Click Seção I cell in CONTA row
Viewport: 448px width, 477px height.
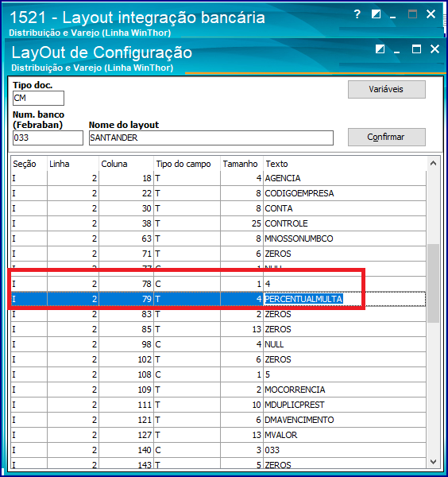[x=29, y=208]
